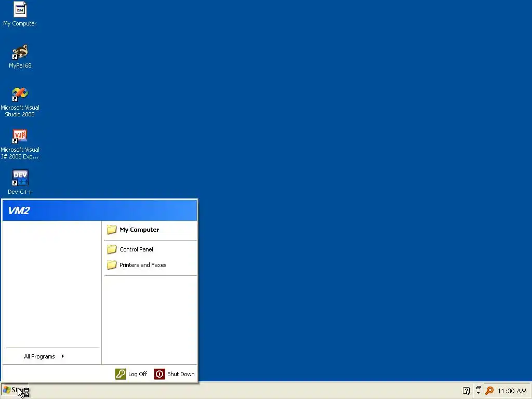Open Control Panel from the Start menu

[150, 249]
